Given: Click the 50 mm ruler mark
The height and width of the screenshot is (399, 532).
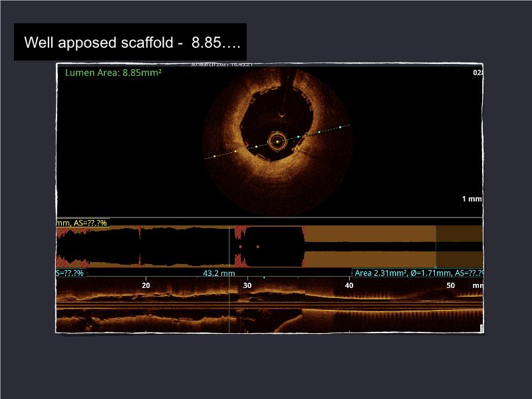Looking at the screenshot, I should [450, 285].
